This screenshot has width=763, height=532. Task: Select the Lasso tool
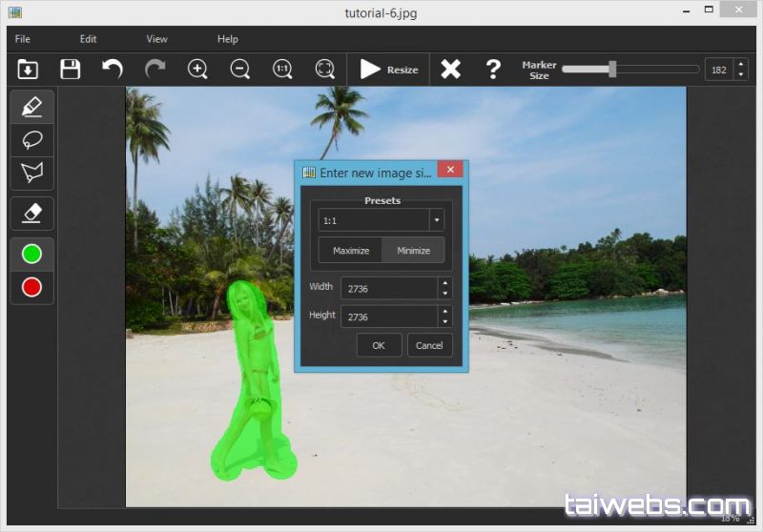31,139
